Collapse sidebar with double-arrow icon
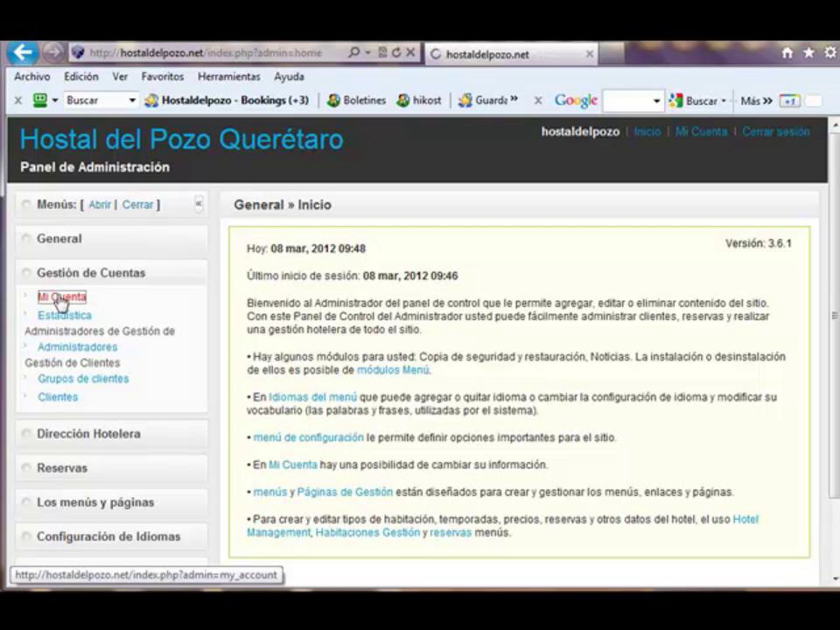Image resolution: width=840 pixels, height=630 pixels. pyautogui.click(x=198, y=204)
